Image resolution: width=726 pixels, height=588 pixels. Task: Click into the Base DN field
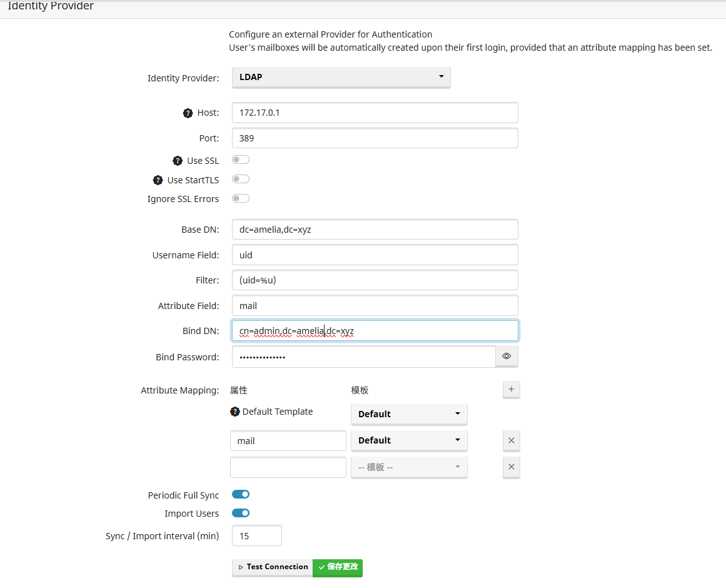coord(375,230)
